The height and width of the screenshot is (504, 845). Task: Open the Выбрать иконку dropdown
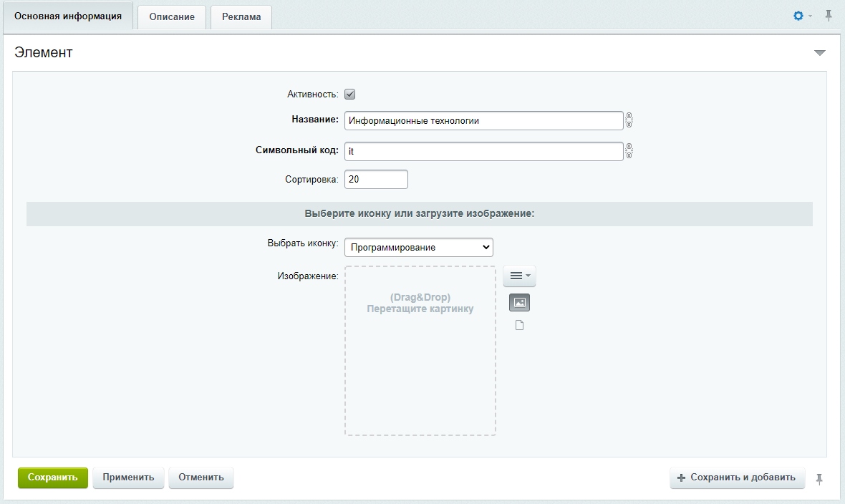(419, 248)
